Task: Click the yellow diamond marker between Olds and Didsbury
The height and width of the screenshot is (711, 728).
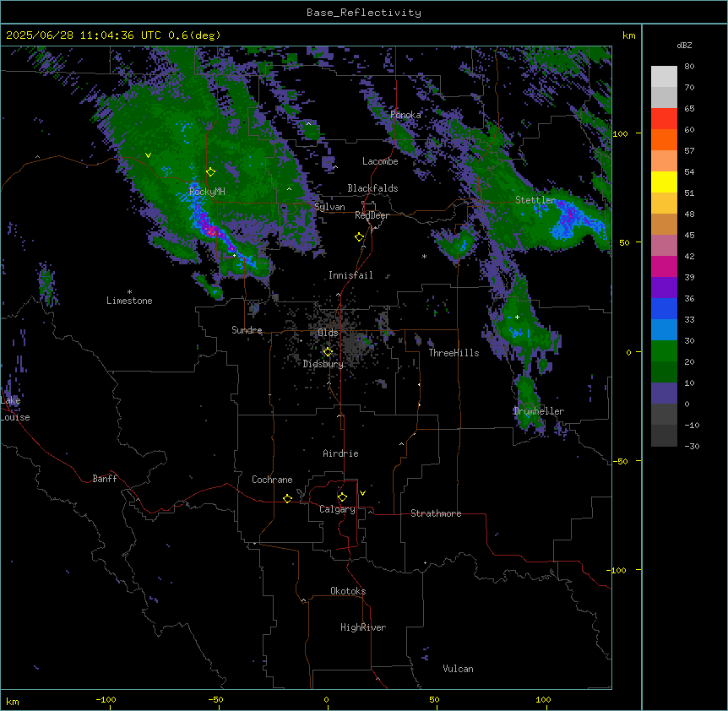Action: coord(328,352)
